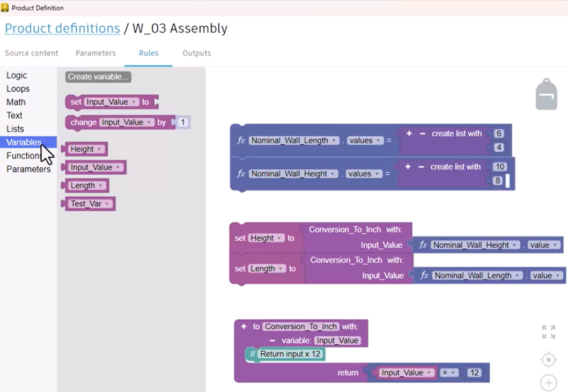Click the value 4 in Nominal_Wall_Length list
Screen dimensions: 568x392
[499, 147]
